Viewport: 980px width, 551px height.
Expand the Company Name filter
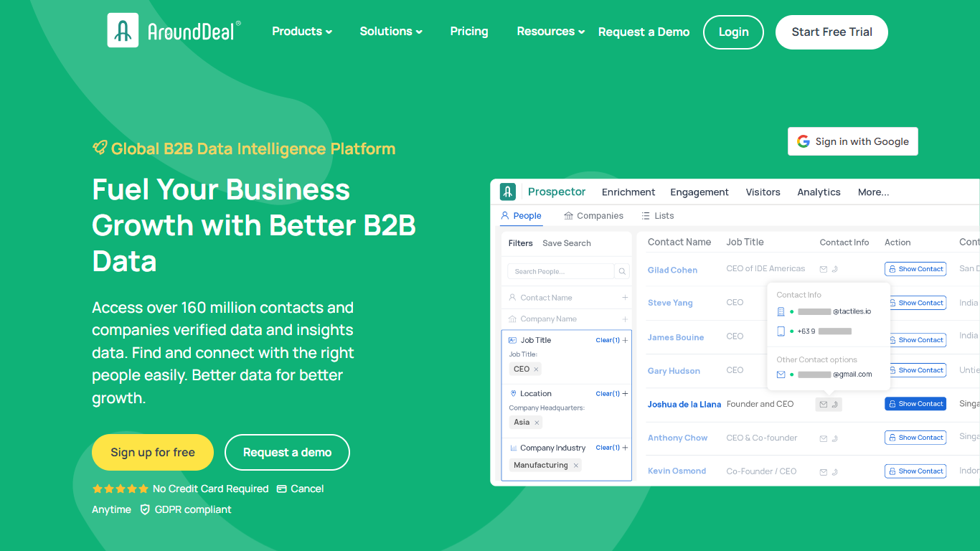[625, 319]
